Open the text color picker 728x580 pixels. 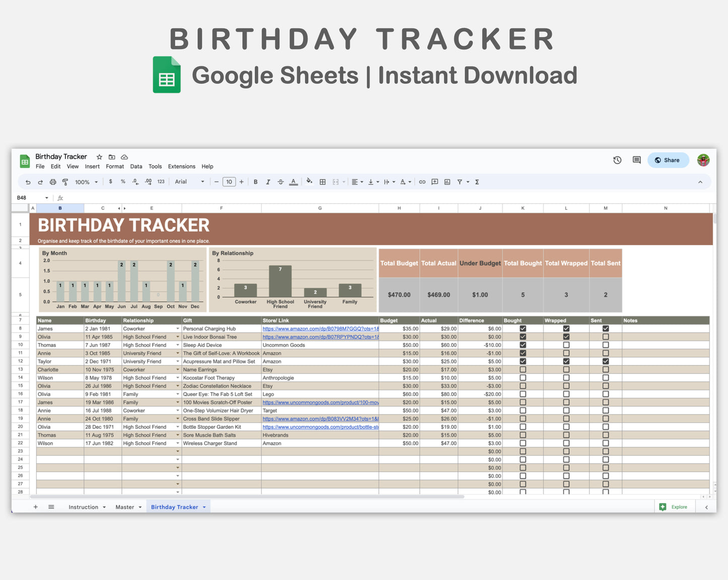coord(294,182)
